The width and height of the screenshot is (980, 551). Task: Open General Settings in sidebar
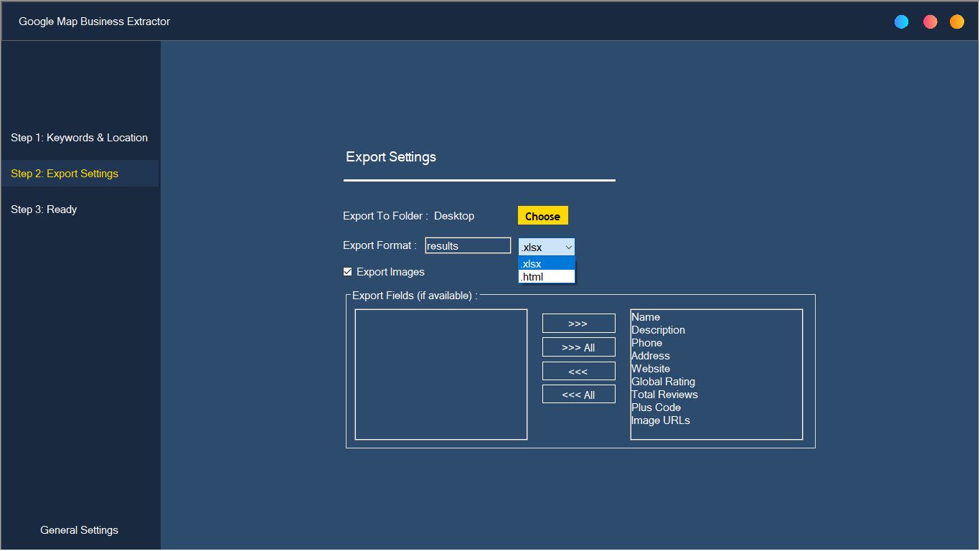coord(79,530)
